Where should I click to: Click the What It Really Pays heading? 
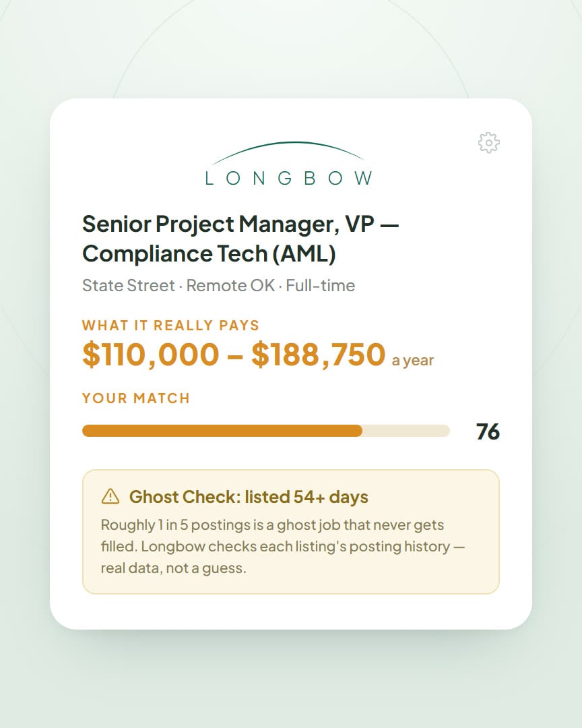pyautogui.click(x=171, y=326)
